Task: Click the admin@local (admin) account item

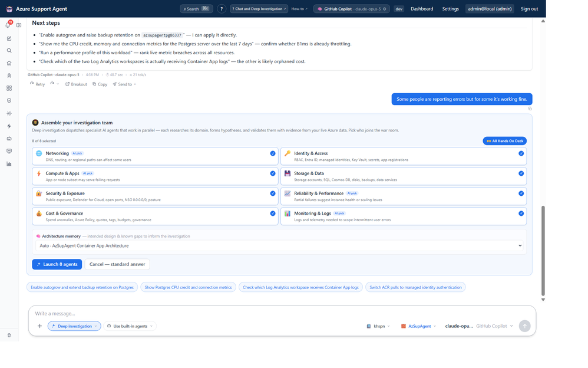Action: click(x=490, y=9)
